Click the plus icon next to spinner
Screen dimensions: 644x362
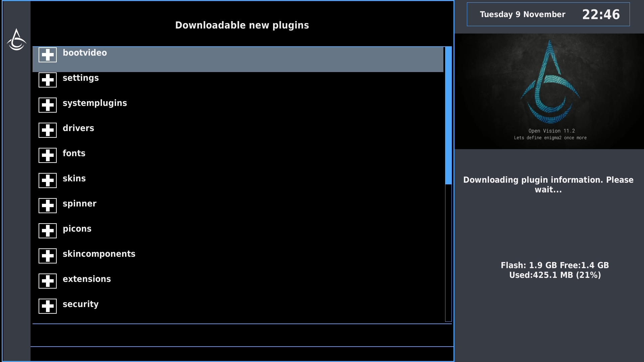coord(48,205)
